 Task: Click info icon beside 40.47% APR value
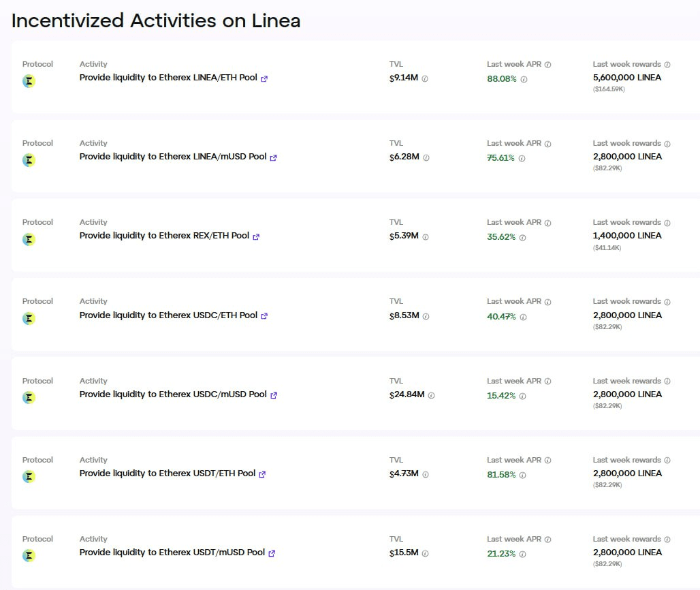click(x=523, y=317)
